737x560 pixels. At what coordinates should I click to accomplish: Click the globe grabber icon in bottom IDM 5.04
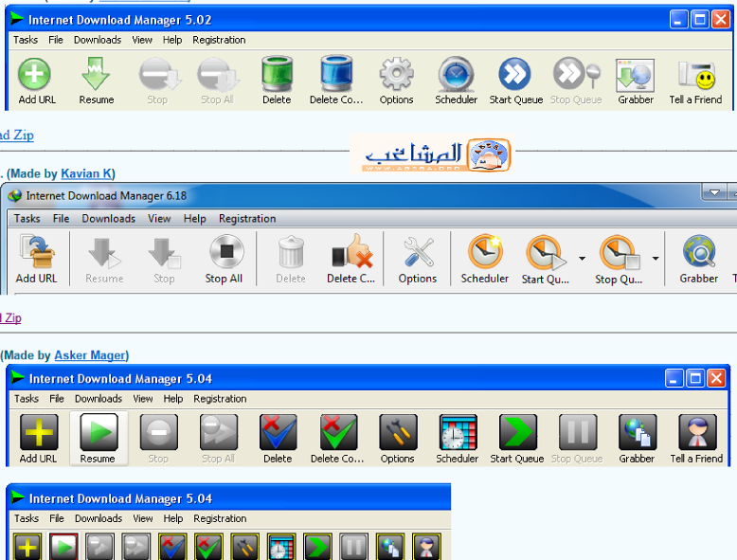(x=390, y=547)
